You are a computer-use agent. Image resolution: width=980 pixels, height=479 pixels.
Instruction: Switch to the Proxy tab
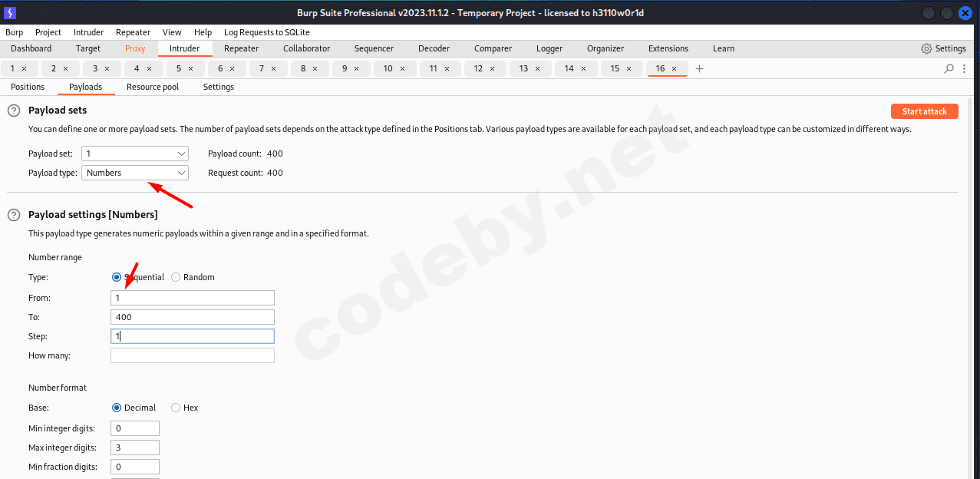coord(135,48)
